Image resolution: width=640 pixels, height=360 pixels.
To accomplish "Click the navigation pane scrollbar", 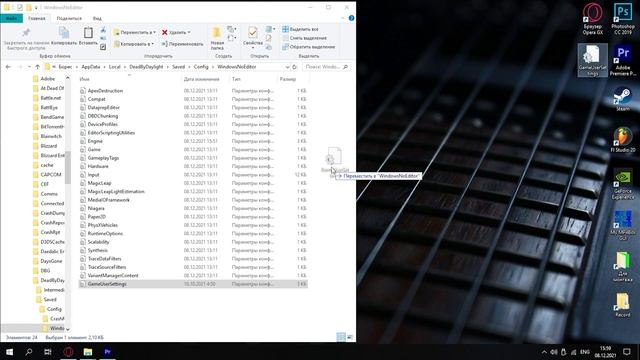I will point(68,167).
